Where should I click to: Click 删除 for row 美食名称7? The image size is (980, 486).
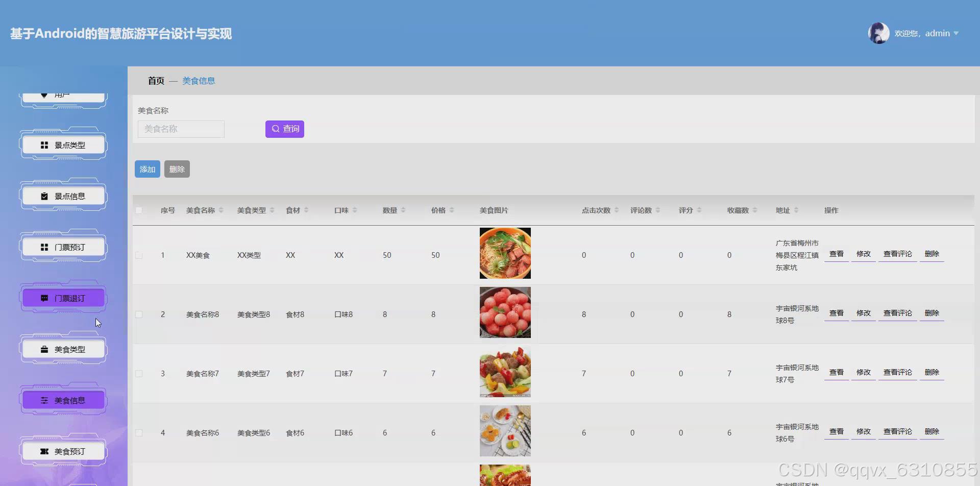point(932,373)
